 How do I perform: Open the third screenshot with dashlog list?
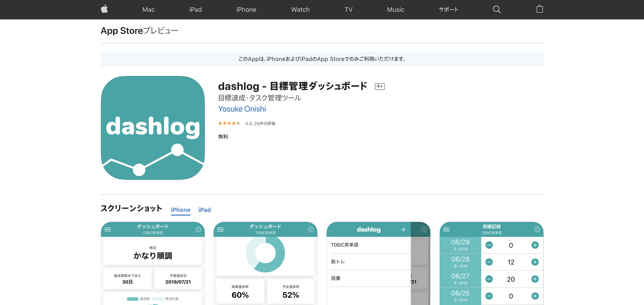coord(378,263)
